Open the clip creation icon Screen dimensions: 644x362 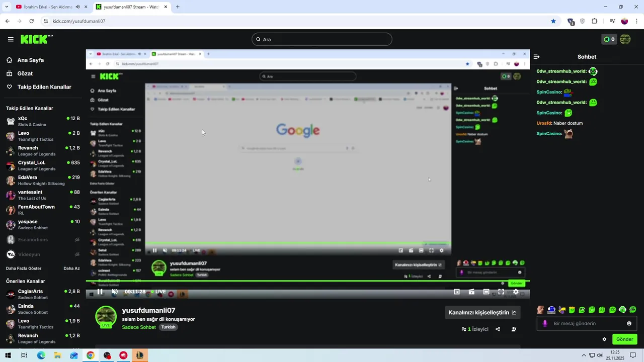coord(471,292)
